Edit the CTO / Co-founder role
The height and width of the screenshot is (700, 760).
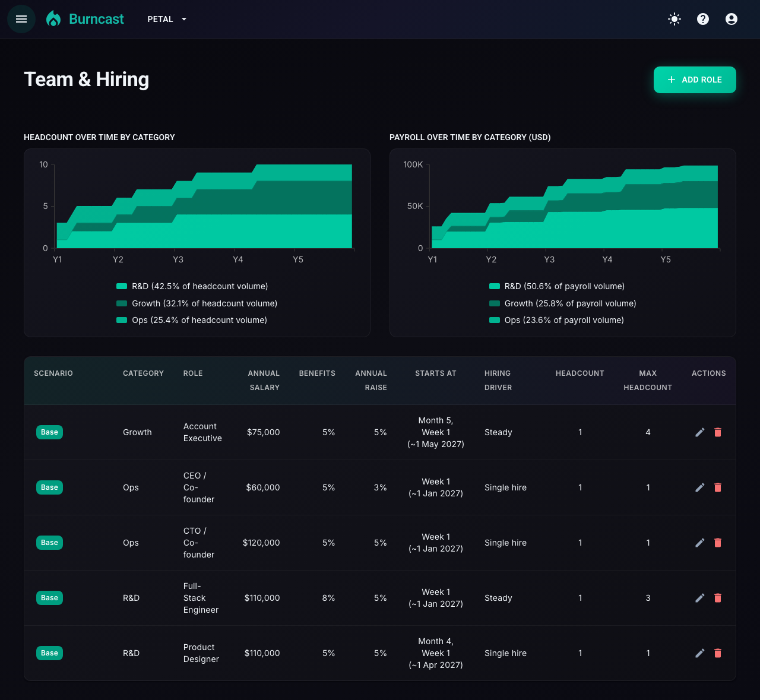[700, 543]
